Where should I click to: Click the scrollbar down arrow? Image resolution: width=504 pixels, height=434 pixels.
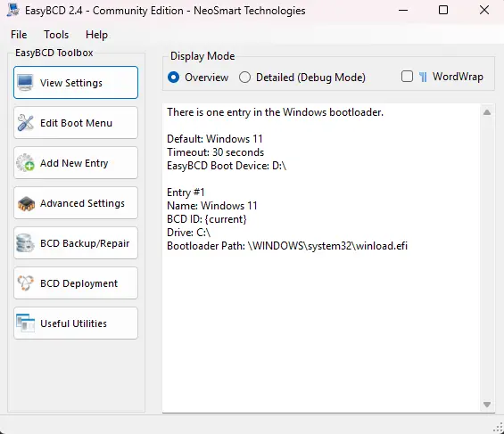pyautogui.click(x=487, y=405)
